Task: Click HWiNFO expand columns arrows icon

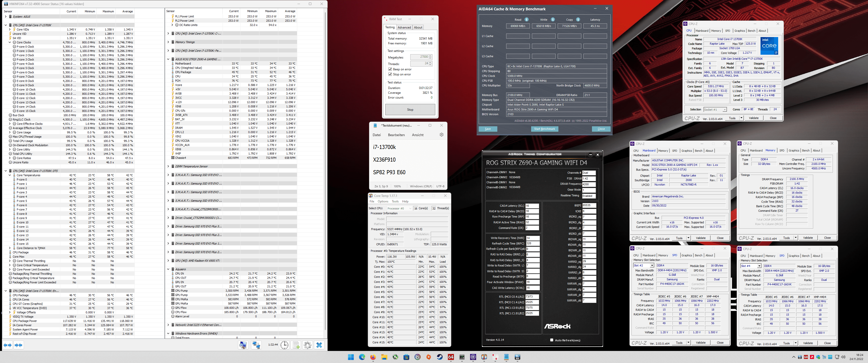Action: click(x=7, y=345)
